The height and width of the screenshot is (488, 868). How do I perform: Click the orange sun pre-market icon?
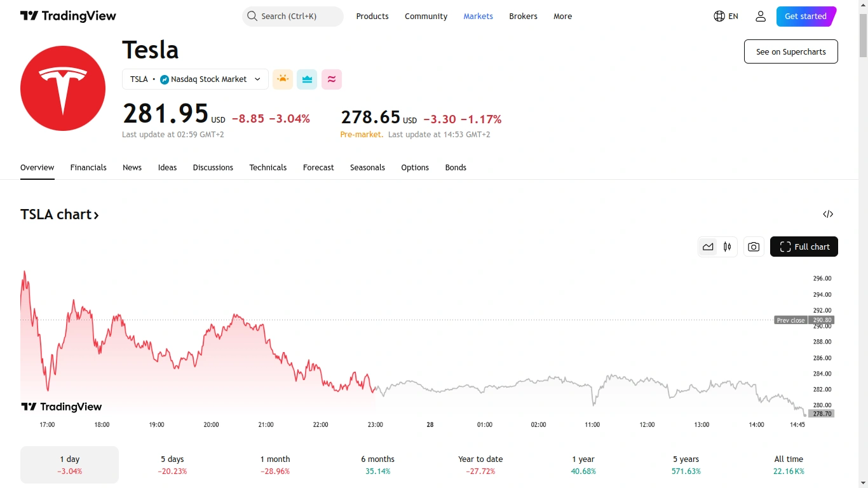283,79
